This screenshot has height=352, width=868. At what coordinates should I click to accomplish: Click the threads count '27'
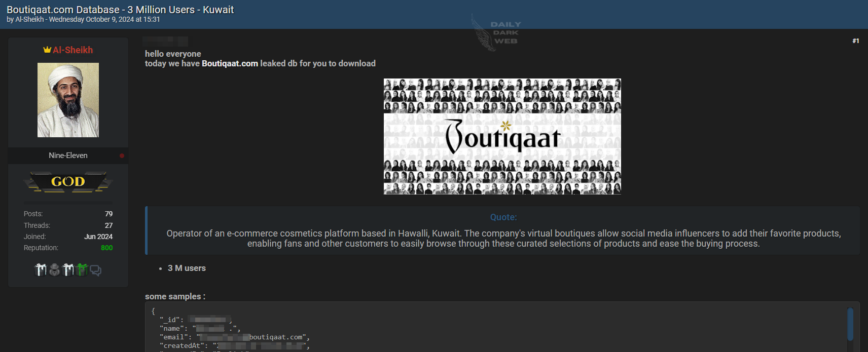[x=108, y=225]
